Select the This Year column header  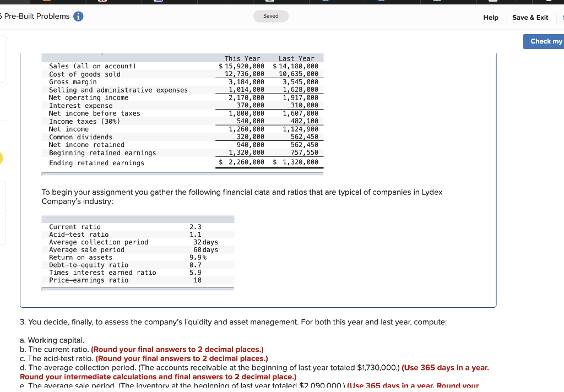(242, 58)
